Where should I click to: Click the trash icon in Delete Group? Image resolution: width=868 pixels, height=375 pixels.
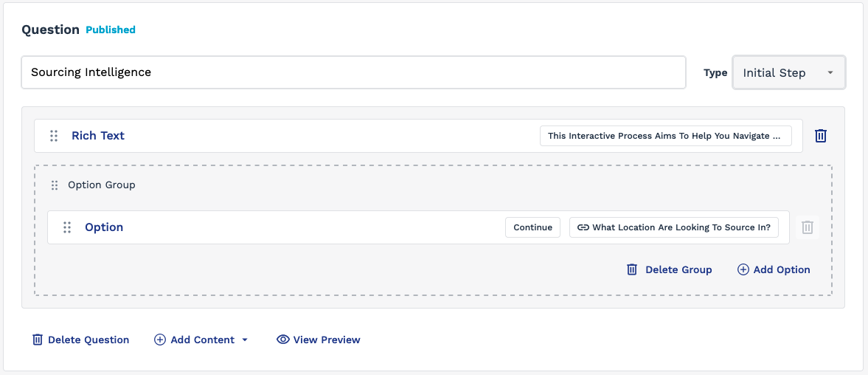pos(631,269)
